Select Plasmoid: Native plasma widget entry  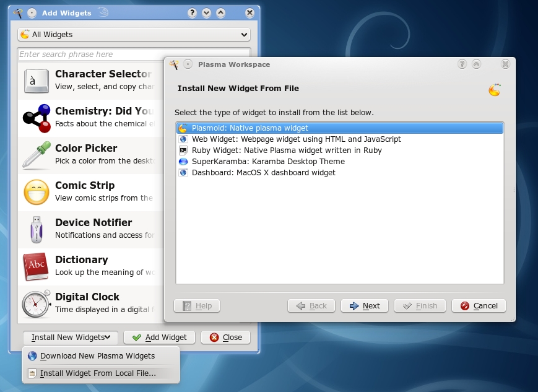click(x=250, y=128)
